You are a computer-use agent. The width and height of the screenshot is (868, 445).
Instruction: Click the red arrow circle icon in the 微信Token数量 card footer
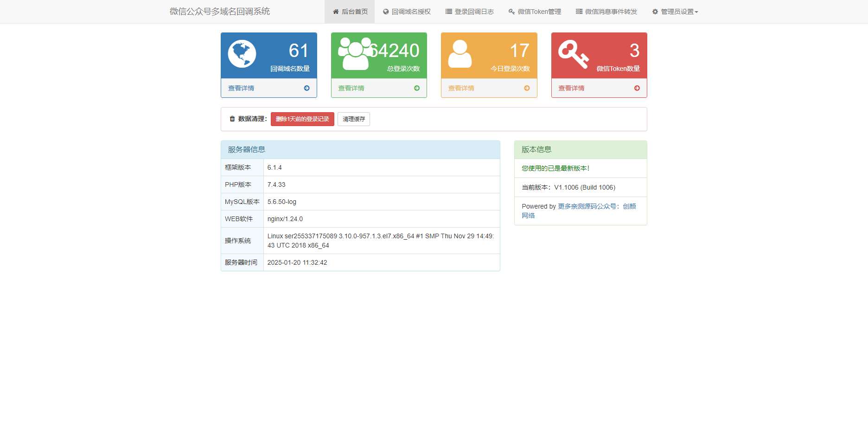637,88
